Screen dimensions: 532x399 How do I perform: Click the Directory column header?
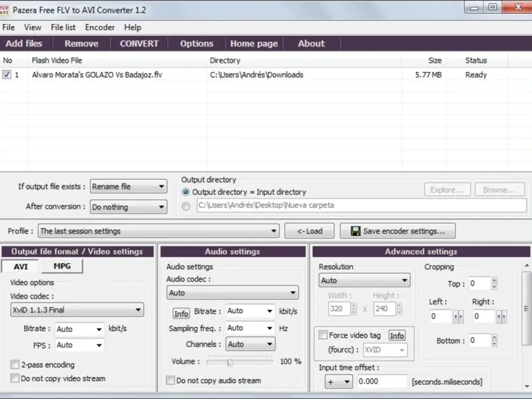click(304, 61)
